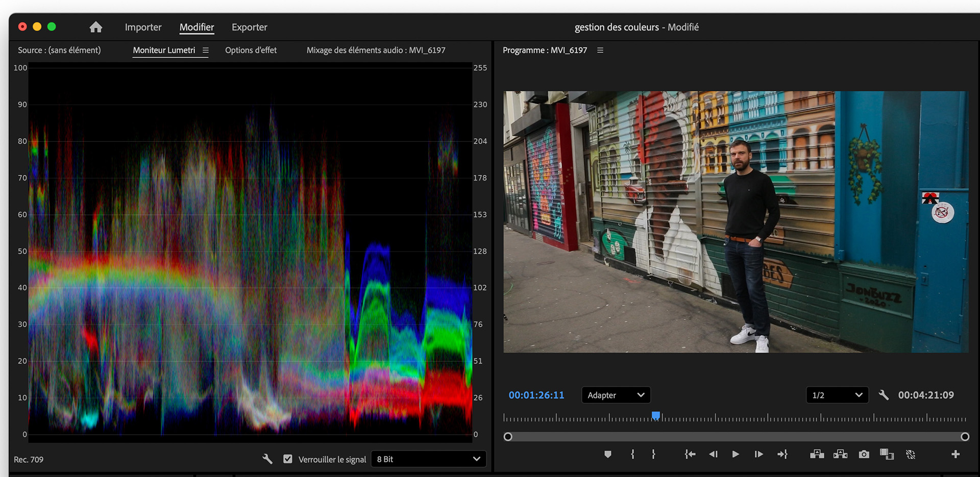The image size is (980, 477).
Task: Open the 1/2 playback resolution dropdown
Action: [x=837, y=395]
